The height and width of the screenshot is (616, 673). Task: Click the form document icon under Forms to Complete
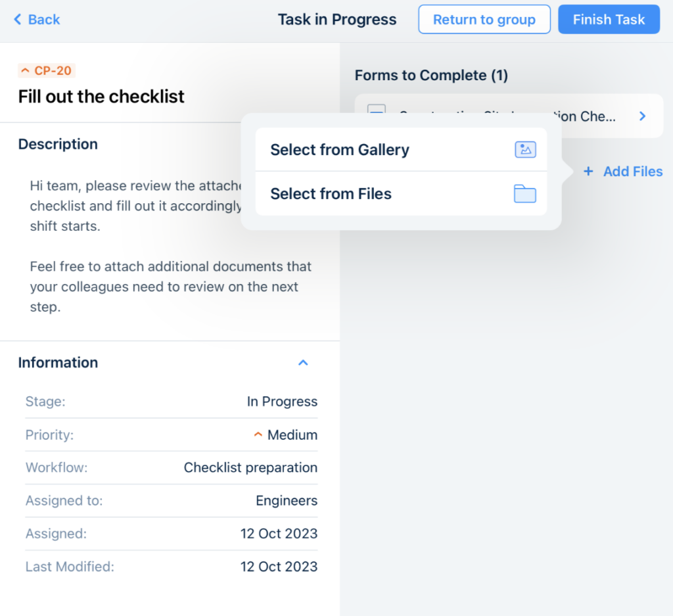coord(376,112)
